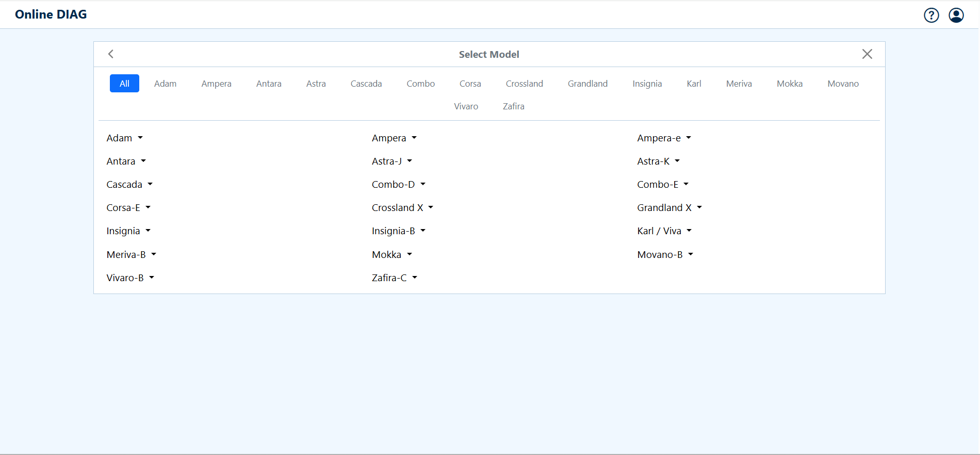
Task: Open the help question mark icon
Action: [931, 15]
